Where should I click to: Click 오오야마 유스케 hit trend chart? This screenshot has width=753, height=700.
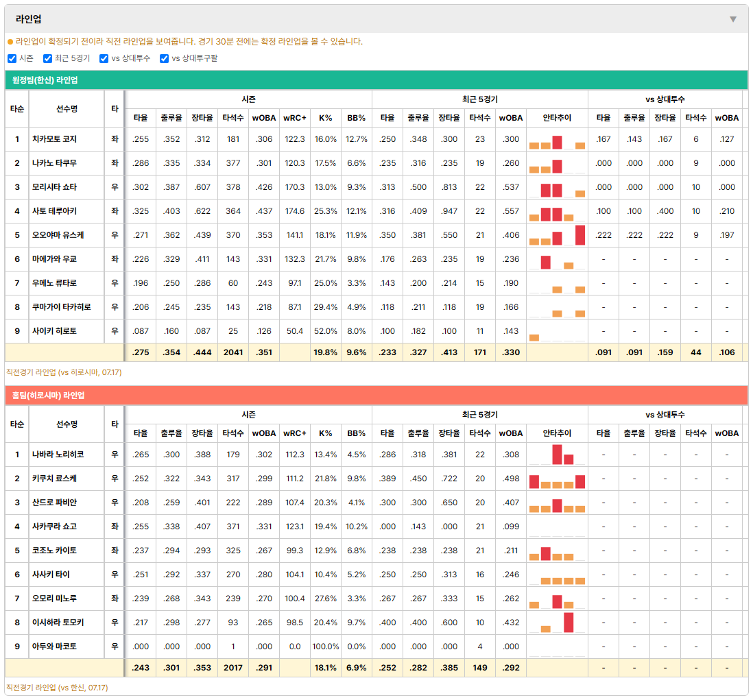(557, 235)
